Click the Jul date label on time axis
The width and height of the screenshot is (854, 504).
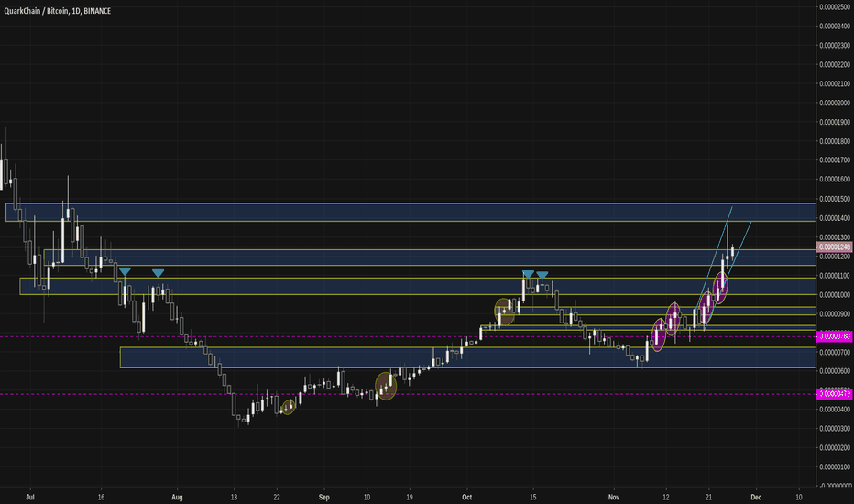[30, 497]
